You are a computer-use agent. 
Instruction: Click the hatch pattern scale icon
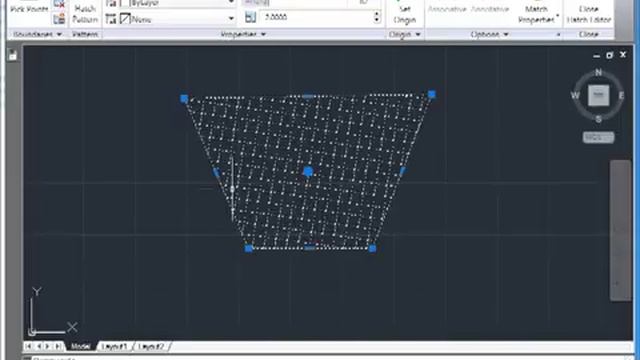click(250, 17)
